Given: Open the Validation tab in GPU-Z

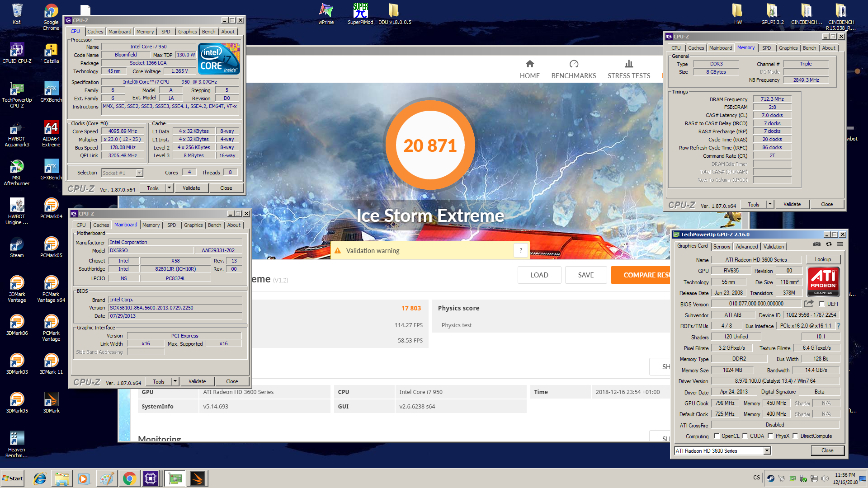Looking at the screenshot, I should click(x=774, y=247).
